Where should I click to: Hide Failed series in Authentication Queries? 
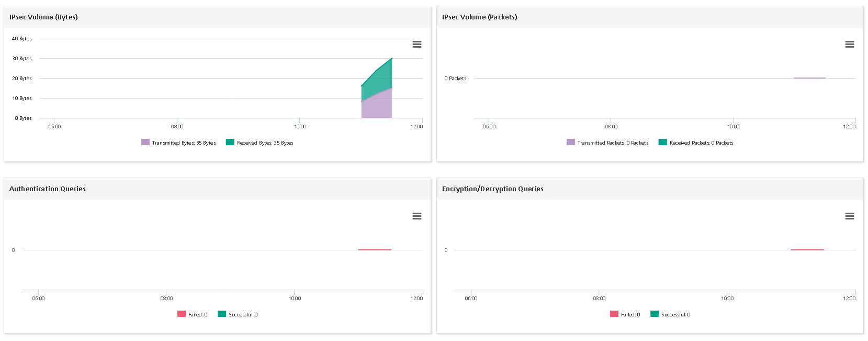click(198, 315)
